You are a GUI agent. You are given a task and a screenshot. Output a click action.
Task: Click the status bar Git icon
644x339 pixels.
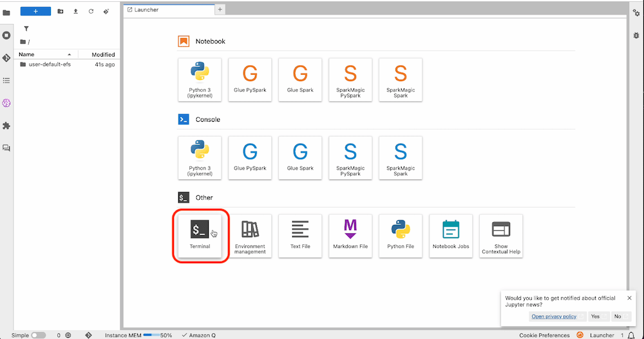pos(88,335)
